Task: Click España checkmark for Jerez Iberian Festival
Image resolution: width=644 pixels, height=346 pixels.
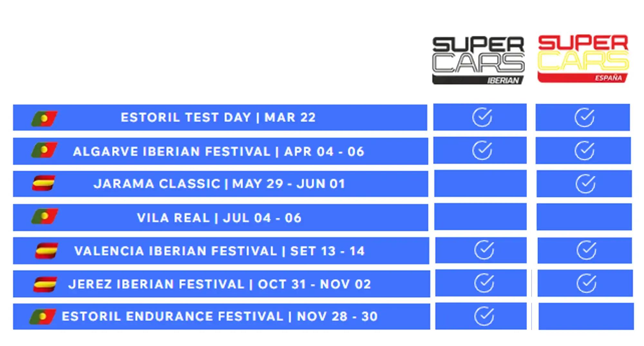Action: [586, 283]
